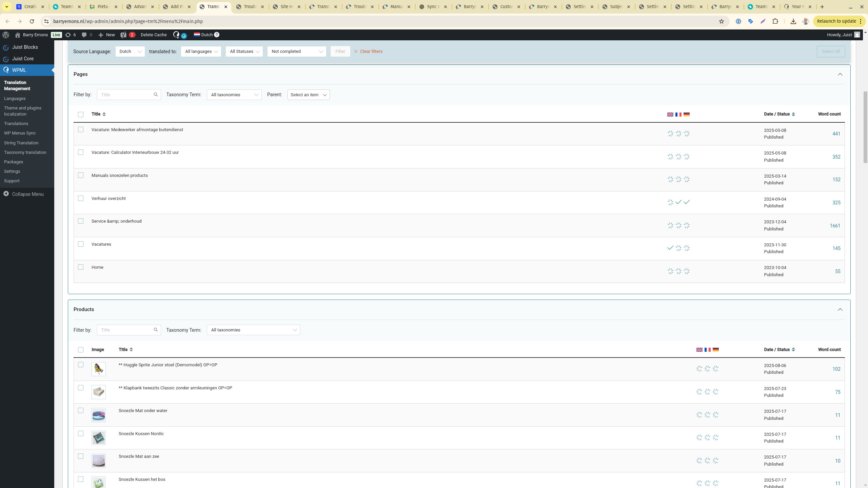Click the Klapbank tweezits product thumbnail
868x488 pixels.
(99, 392)
